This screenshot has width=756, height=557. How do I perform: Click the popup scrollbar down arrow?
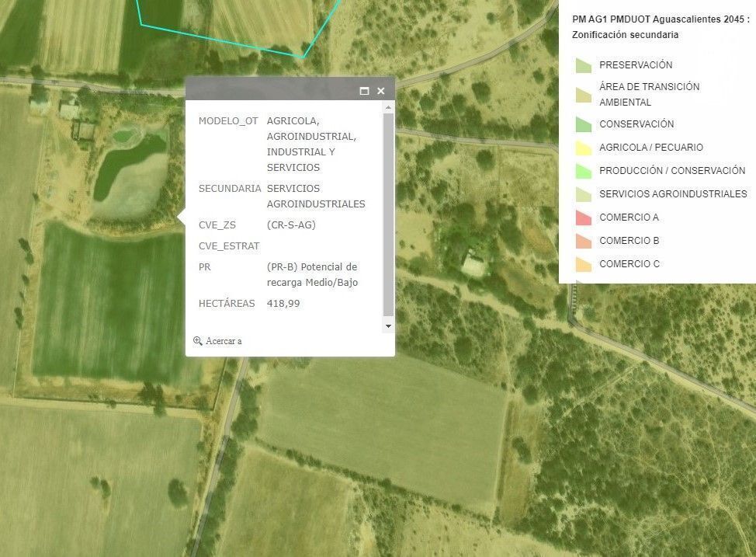coord(389,326)
